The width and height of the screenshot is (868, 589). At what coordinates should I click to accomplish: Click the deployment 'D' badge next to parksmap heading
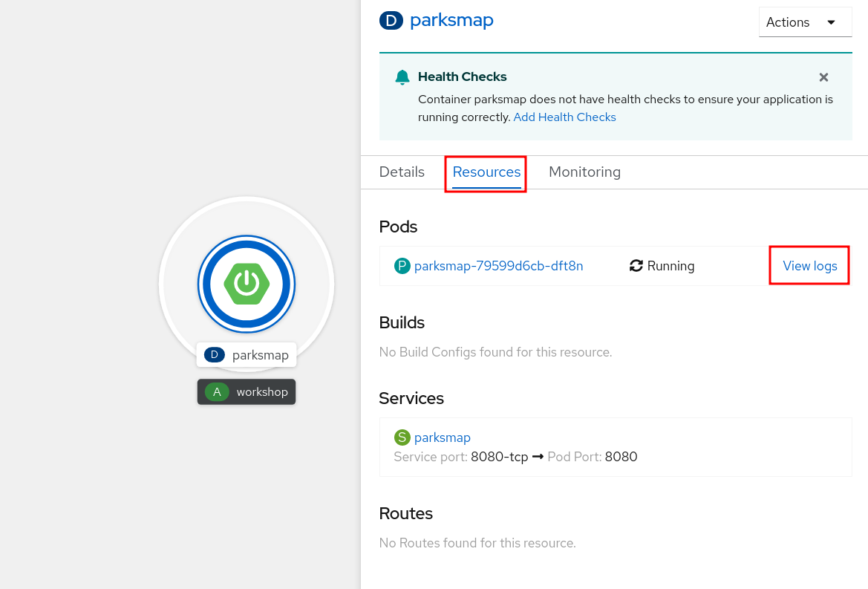tap(391, 21)
